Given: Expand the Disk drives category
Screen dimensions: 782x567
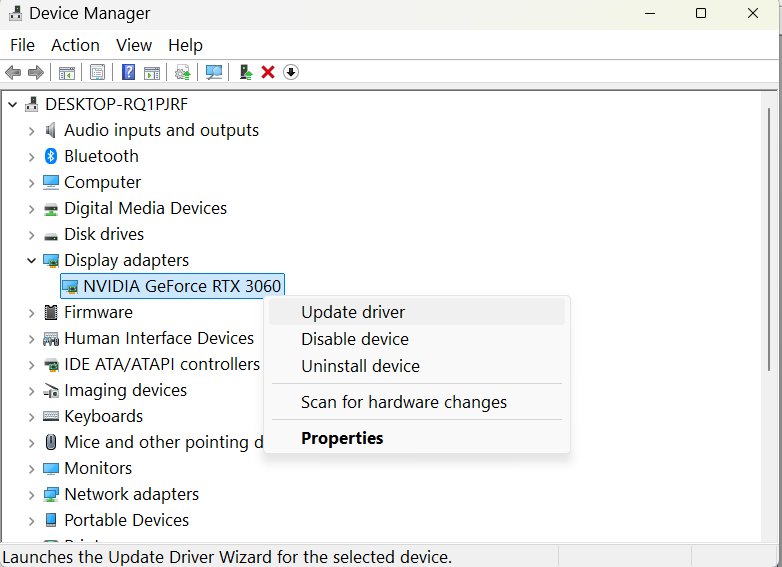Looking at the screenshot, I should [x=31, y=235].
